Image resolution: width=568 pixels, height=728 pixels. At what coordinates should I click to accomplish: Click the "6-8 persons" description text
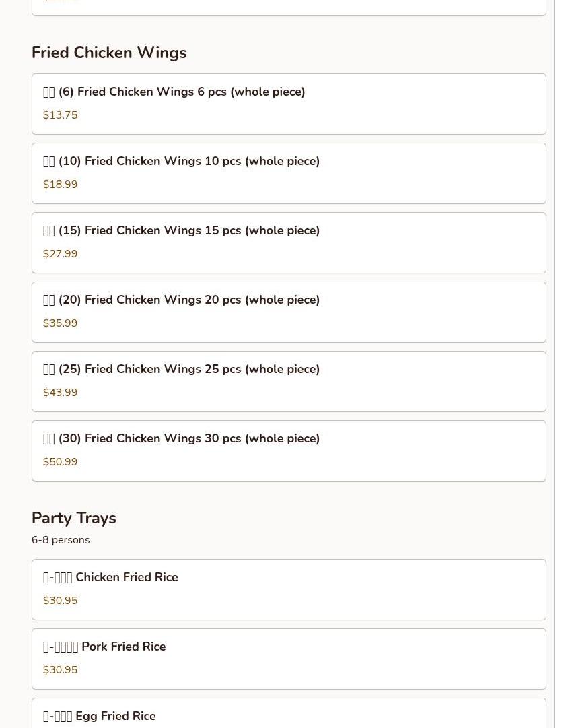(61, 540)
